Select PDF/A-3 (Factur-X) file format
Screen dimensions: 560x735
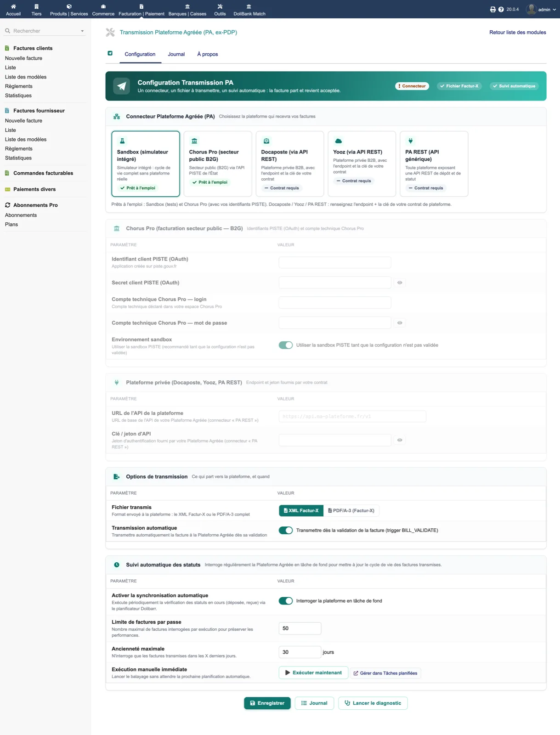(351, 510)
